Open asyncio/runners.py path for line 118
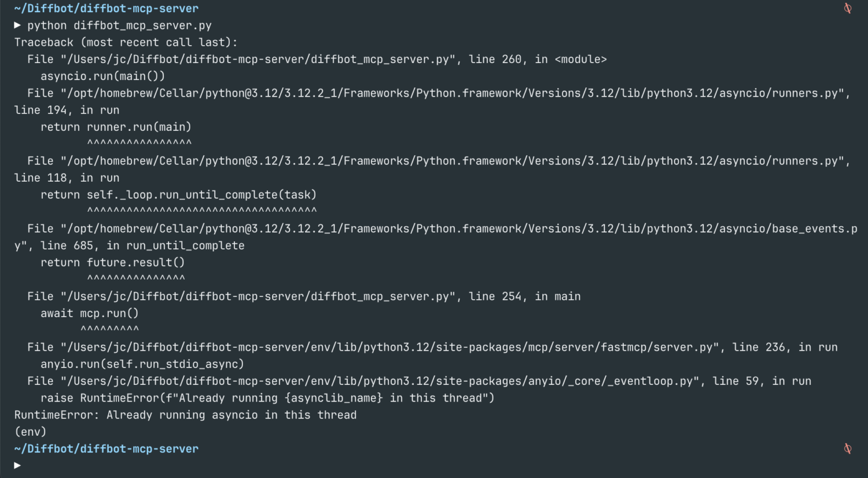This screenshot has width=868, height=478. tap(453, 161)
